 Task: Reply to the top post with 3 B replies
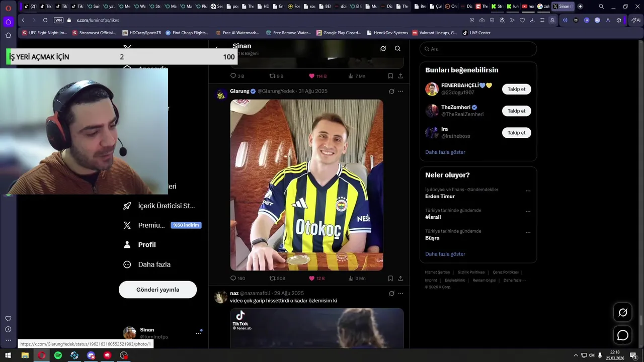pyautogui.click(x=237, y=76)
